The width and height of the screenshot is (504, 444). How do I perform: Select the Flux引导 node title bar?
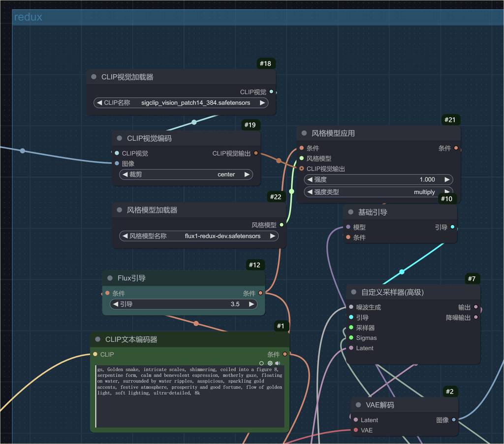[182, 278]
